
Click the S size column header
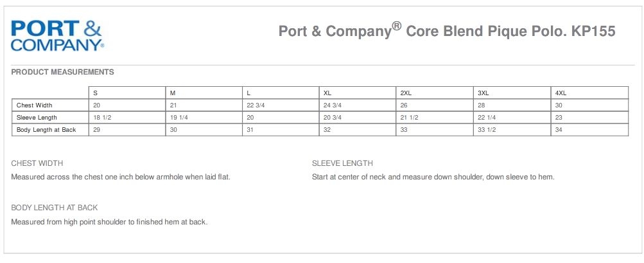(96, 93)
